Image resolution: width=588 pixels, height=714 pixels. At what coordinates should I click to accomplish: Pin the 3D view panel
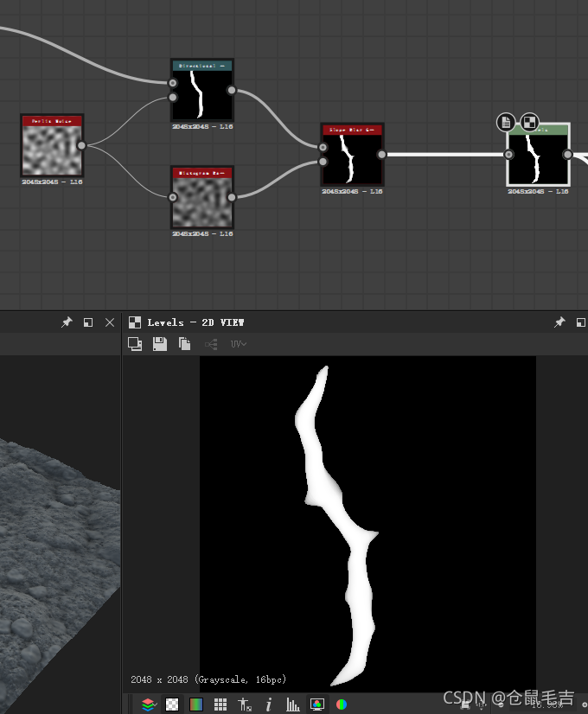pyautogui.click(x=67, y=322)
